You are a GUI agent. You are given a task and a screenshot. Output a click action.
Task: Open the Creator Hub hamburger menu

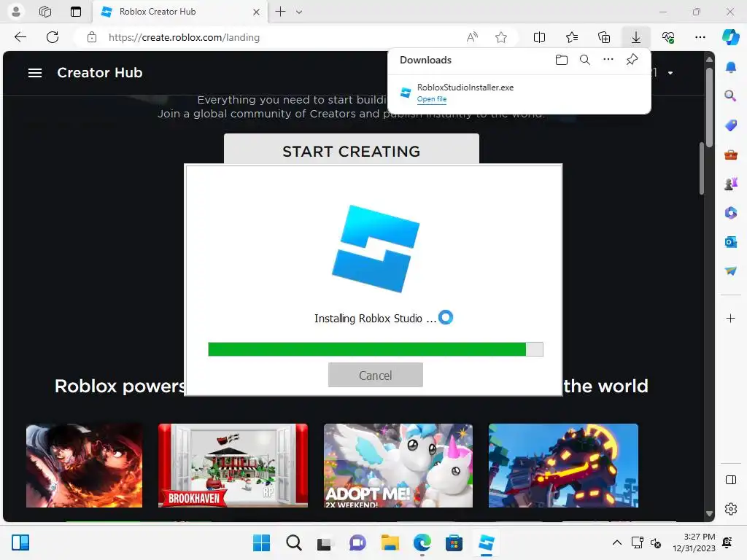pyautogui.click(x=35, y=73)
